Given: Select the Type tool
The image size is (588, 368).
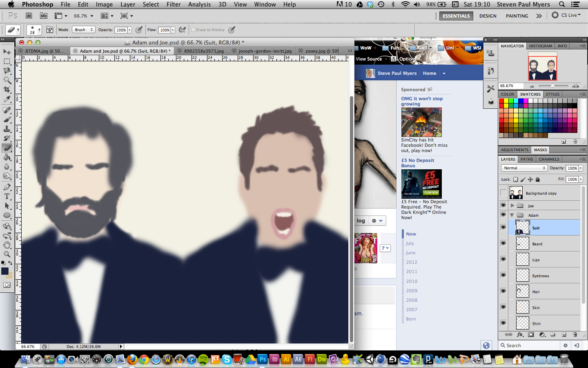Looking at the screenshot, I should (x=7, y=197).
